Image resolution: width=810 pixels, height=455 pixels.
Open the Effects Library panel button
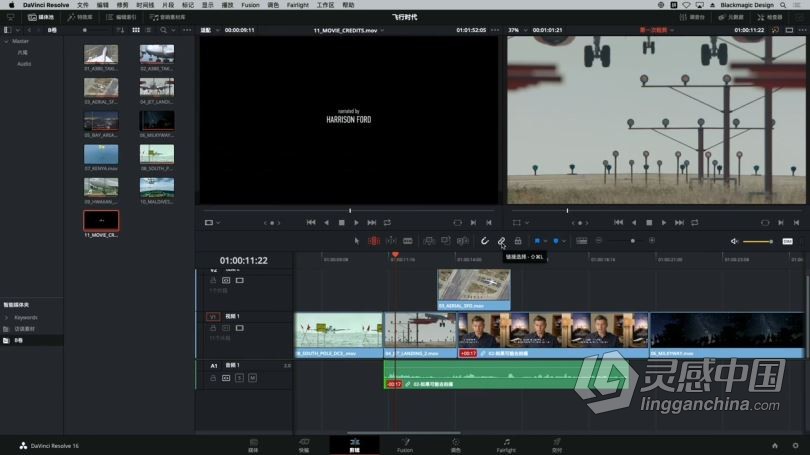tap(80, 17)
